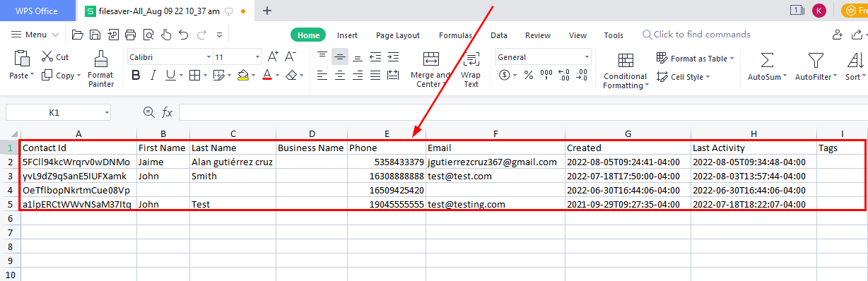Screen dimensions: 868x281
Task: Insert a function using fx button
Action: 168,112
